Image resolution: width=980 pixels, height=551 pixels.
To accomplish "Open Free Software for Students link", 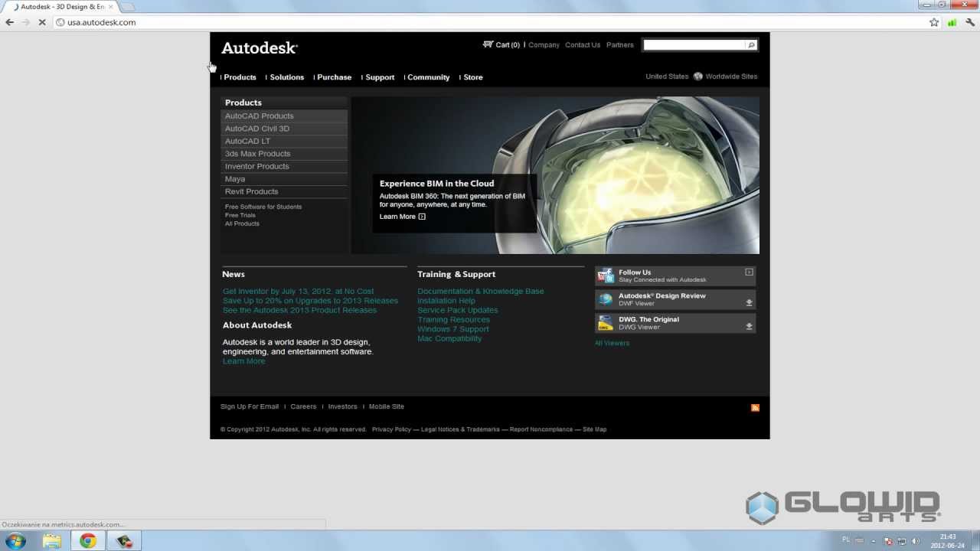I will tap(263, 207).
